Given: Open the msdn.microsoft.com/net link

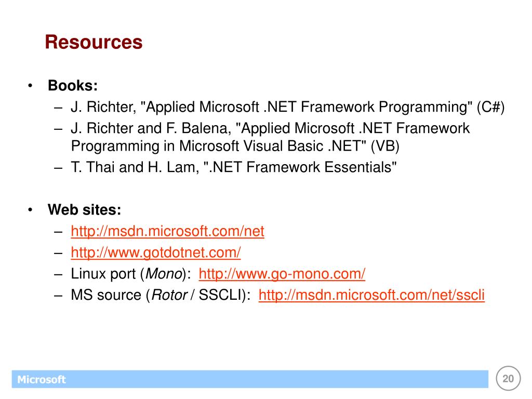Looking at the screenshot, I should [168, 231].
